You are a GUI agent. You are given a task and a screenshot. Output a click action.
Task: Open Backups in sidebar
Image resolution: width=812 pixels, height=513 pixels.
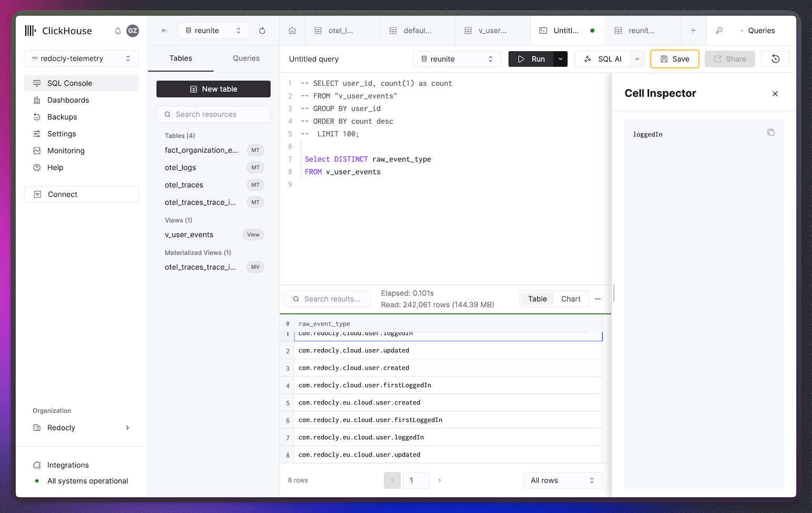pyautogui.click(x=82, y=117)
